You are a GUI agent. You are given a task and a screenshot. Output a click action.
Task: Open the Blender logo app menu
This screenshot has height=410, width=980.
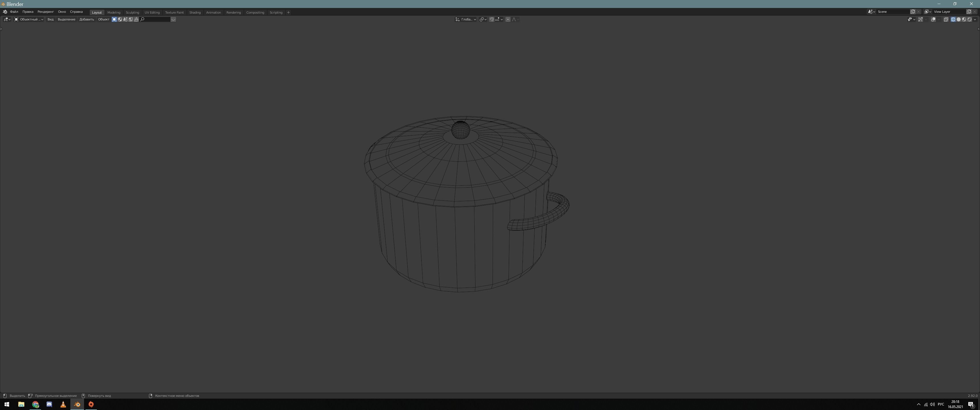(x=5, y=12)
